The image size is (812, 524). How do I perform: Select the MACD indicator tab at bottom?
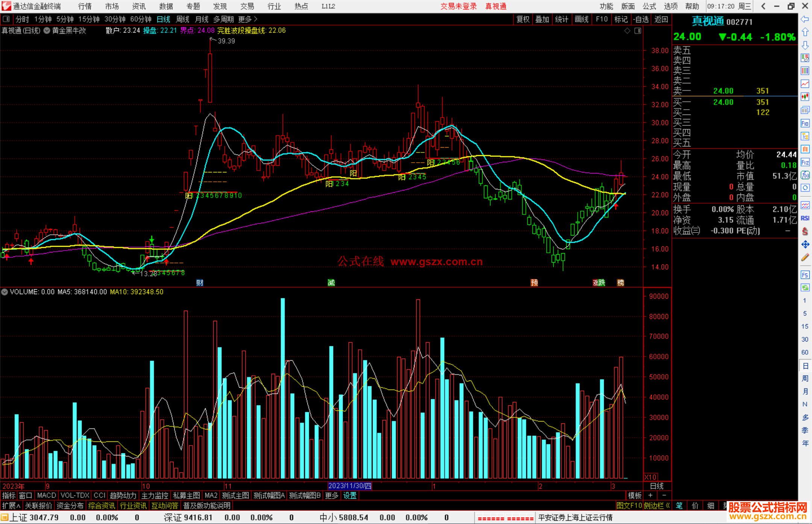(46, 495)
